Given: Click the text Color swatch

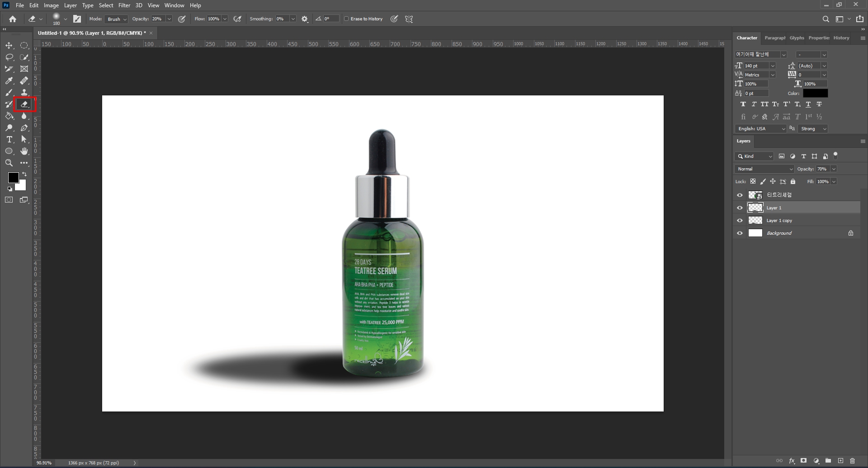Looking at the screenshot, I should 815,93.
